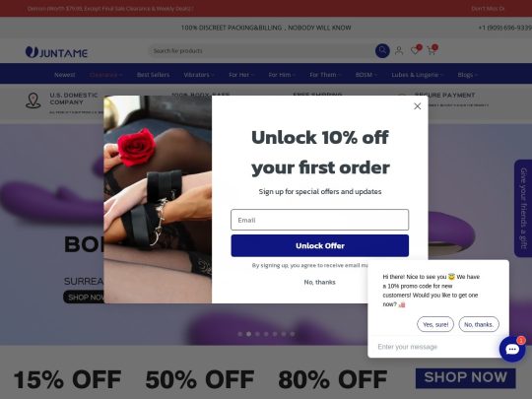Image resolution: width=532 pixels, height=399 pixels.
Task: Click Yes, sure! in chat widget
Action: 435,324
